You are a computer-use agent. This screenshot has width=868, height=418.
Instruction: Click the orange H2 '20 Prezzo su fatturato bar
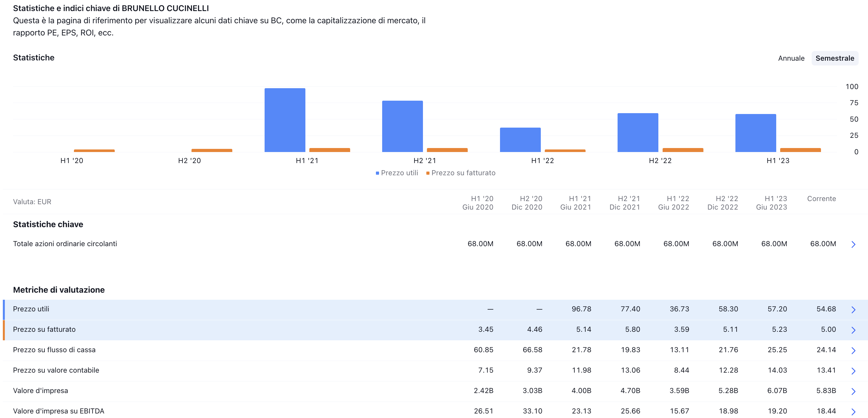[x=212, y=151]
